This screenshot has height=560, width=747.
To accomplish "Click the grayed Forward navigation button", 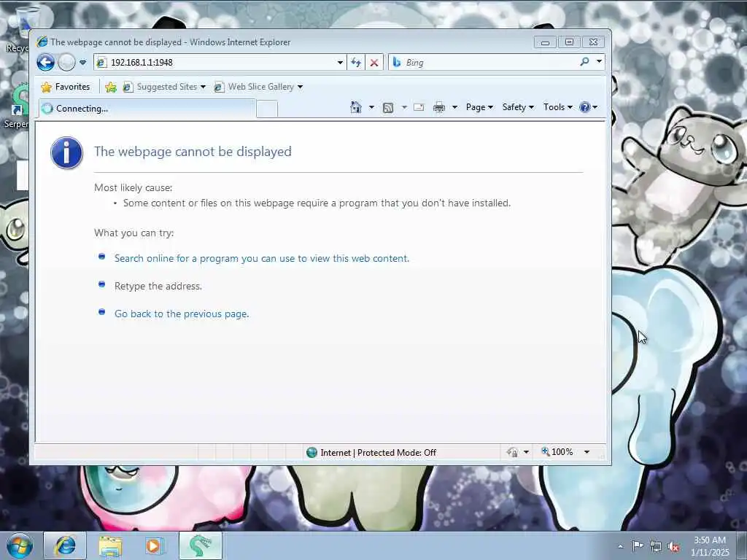I will [66, 63].
